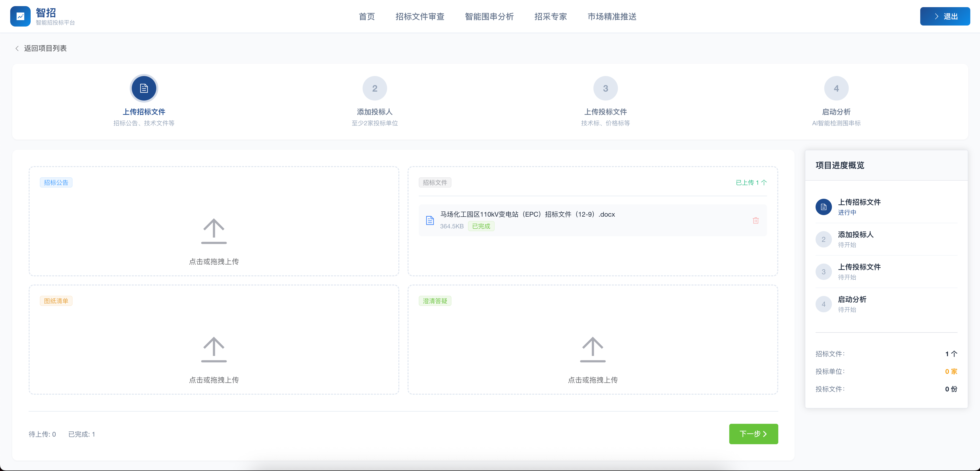
Task: Click 至少2家投标单位 step subtitle
Action: point(375,123)
